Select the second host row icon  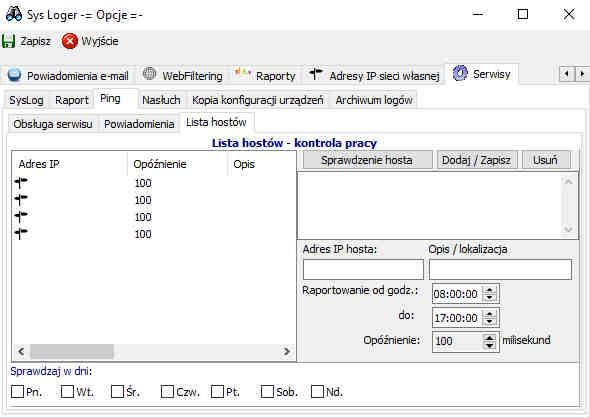(x=21, y=200)
